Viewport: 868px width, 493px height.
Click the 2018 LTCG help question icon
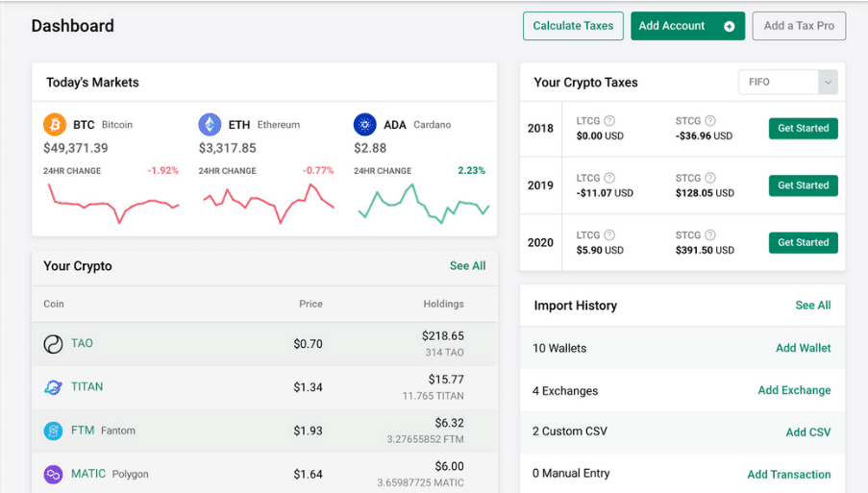click(609, 121)
